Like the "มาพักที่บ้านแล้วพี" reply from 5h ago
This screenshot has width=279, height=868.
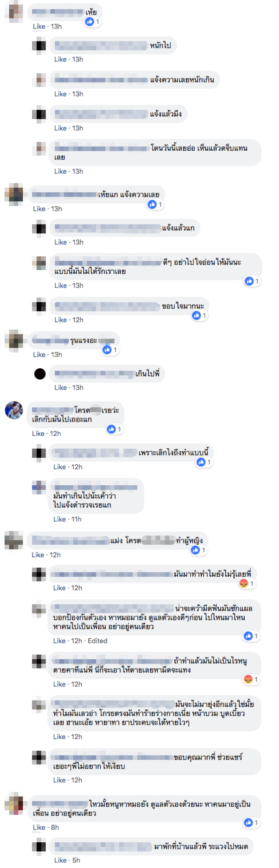[60, 860]
